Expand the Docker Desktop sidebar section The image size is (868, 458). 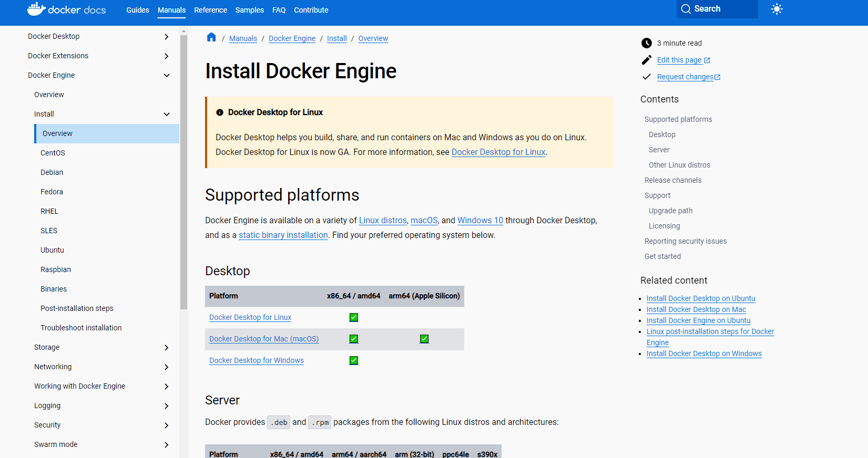point(167,37)
